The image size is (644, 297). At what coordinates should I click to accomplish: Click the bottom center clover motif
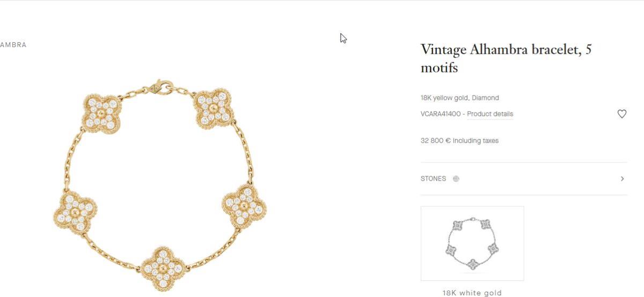[x=163, y=268]
